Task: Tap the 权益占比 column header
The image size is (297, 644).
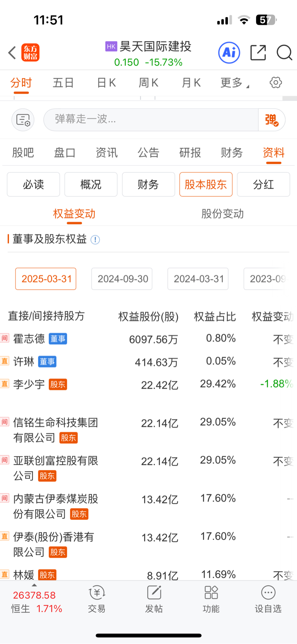Action: [215, 317]
